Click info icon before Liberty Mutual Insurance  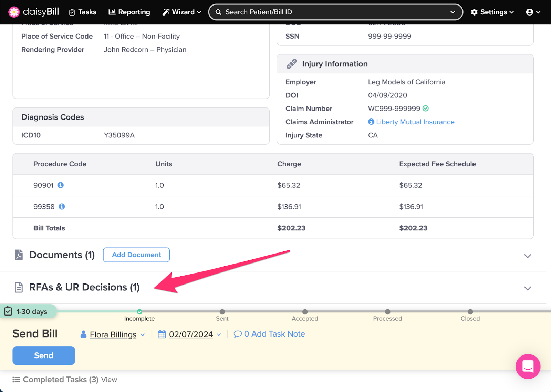tap(371, 122)
